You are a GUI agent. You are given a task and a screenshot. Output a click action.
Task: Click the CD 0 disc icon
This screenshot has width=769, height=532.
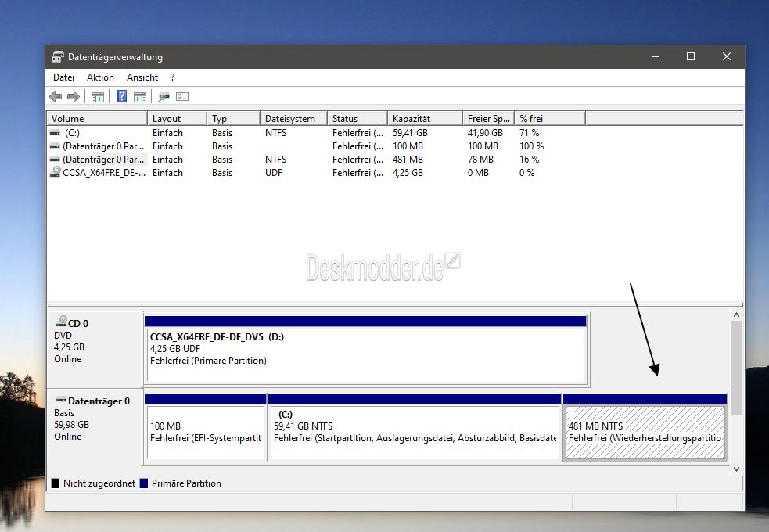61,322
